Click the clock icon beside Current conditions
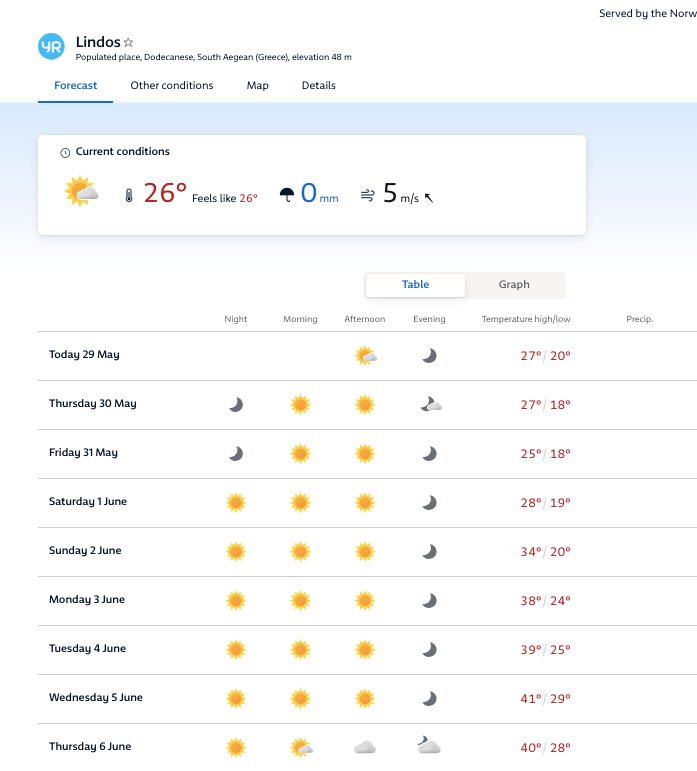The image size is (697, 771). [x=65, y=153]
